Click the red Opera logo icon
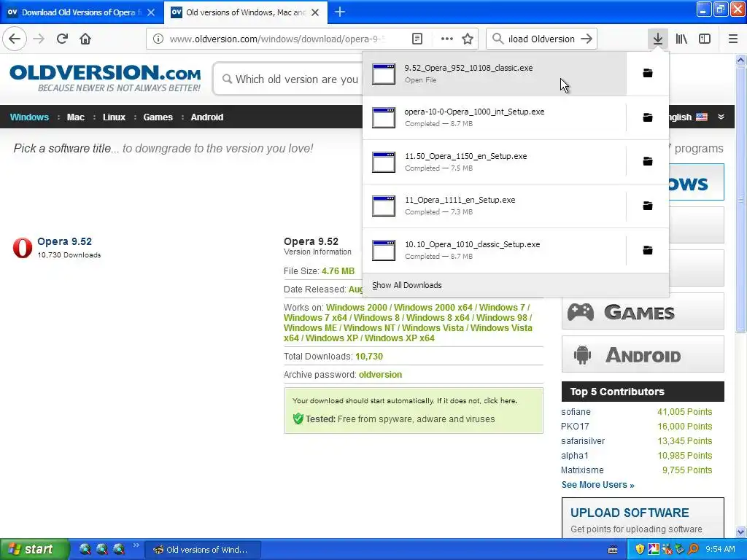The image size is (747, 560). pyautogui.click(x=23, y=248)
